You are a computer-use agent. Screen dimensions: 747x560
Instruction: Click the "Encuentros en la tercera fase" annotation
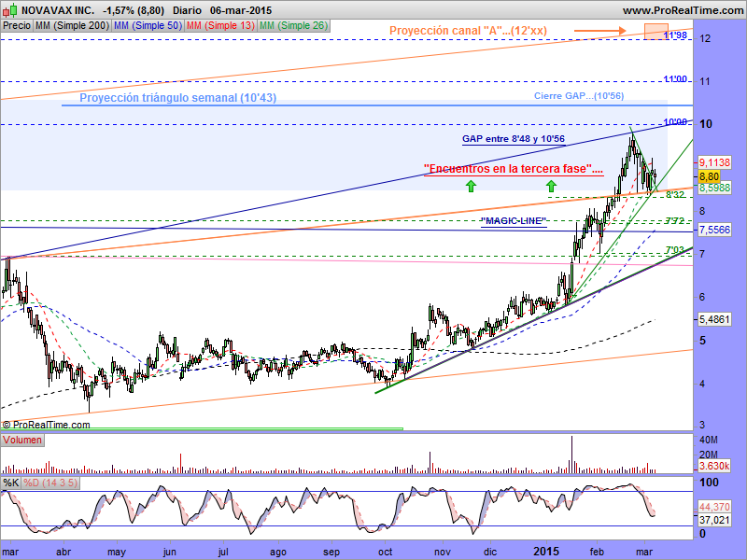tap(514, 169)
